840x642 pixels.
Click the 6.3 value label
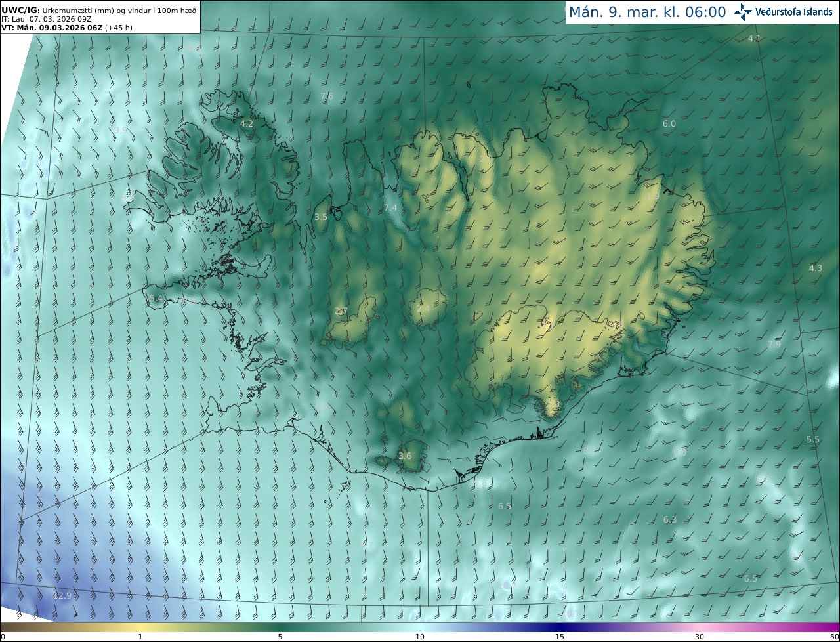click(669, 519)
